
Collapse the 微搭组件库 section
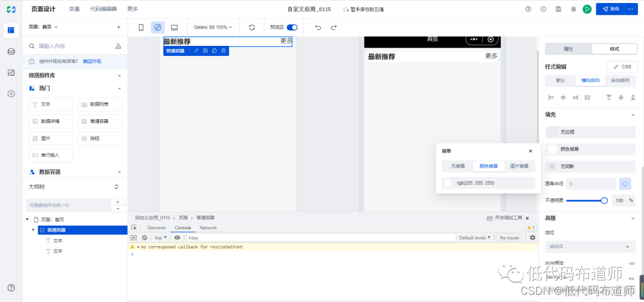(x=119, y=76)
